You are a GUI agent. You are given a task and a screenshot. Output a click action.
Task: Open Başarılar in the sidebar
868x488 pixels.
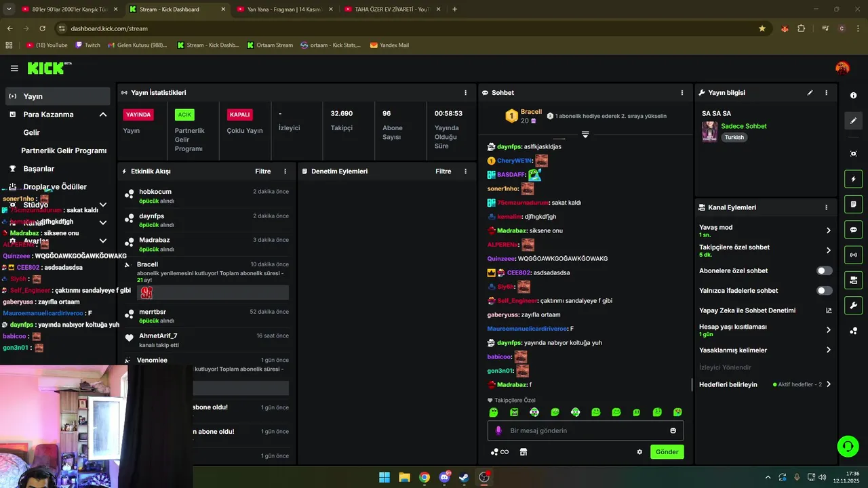tap(39, 169)
